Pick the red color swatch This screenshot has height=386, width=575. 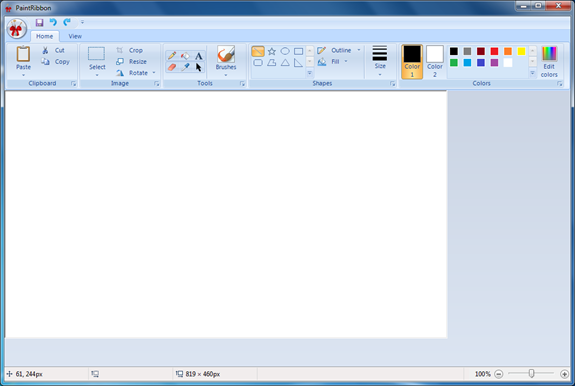click(494, 51)
